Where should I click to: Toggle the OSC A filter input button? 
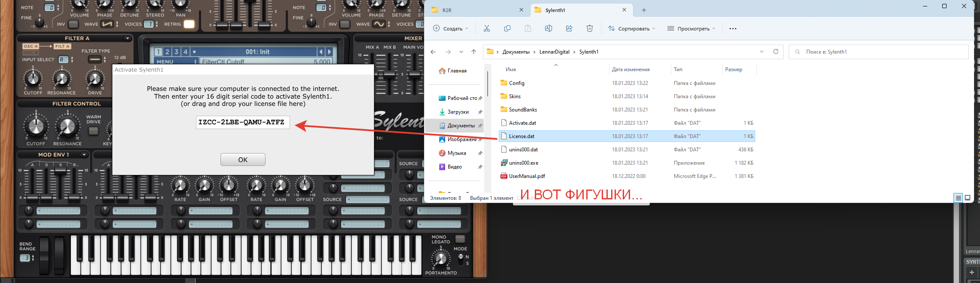coord(31,46)
